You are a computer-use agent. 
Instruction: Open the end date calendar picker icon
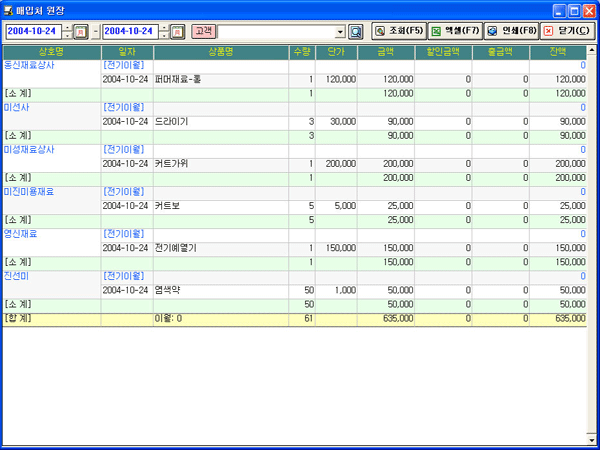pos(177,32)
